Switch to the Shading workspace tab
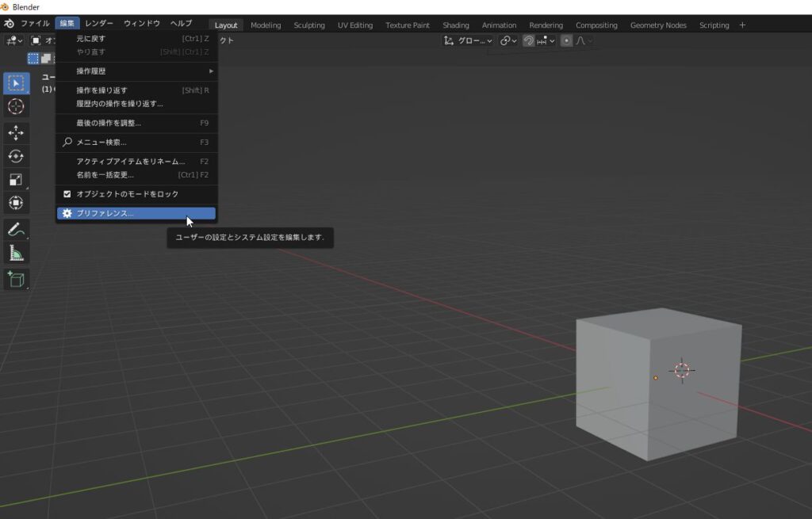 point(456,25)
